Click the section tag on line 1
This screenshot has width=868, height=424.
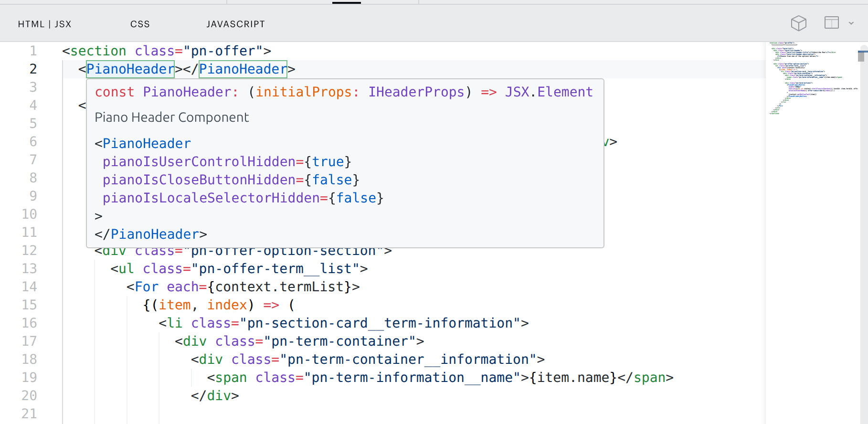coord(98,51)
